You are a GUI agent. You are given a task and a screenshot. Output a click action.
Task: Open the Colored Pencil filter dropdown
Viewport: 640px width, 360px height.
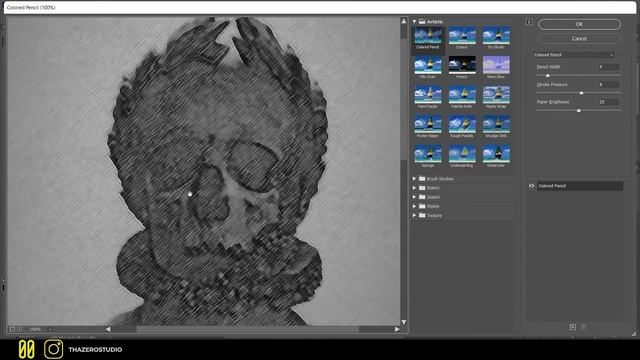[573, 55]
